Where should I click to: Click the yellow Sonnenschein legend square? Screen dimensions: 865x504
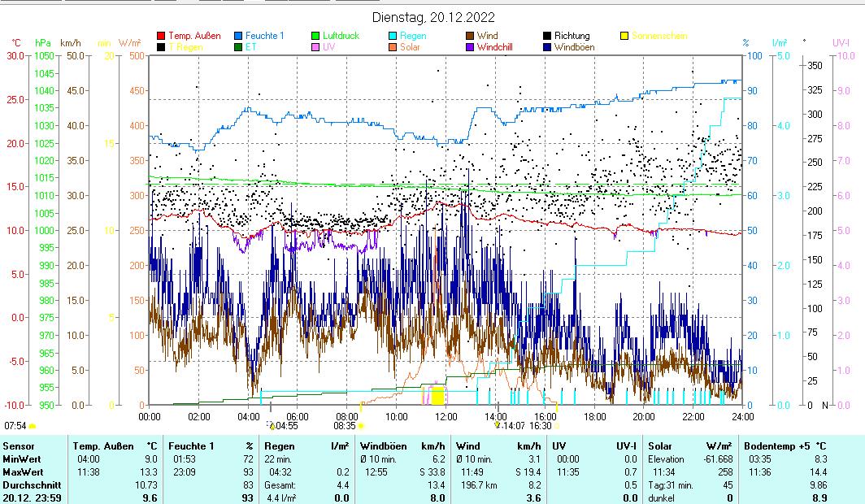tap(624, 36)
